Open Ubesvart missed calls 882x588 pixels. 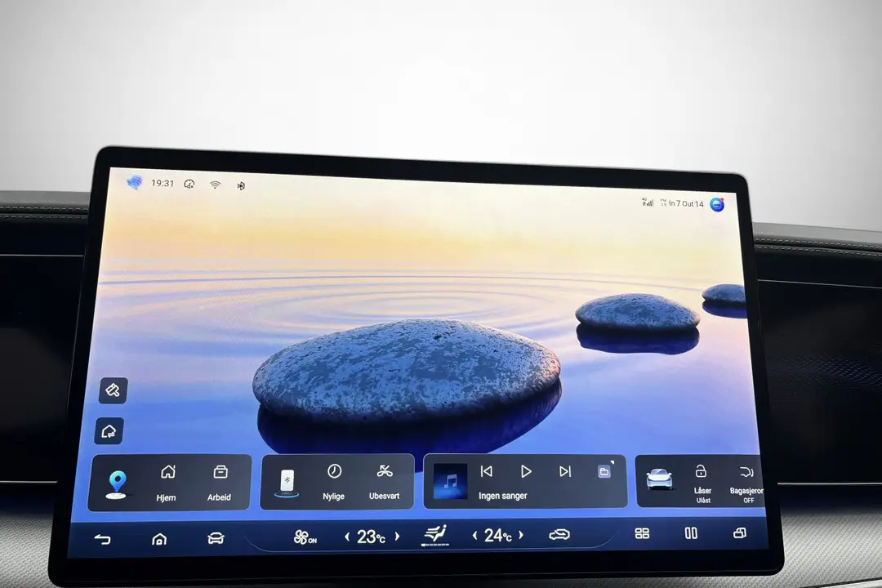pyautogui.click(x=384, y=482)
